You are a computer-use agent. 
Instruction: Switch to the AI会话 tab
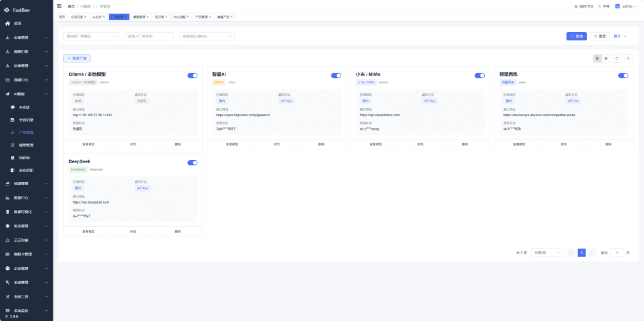(98, 17)
